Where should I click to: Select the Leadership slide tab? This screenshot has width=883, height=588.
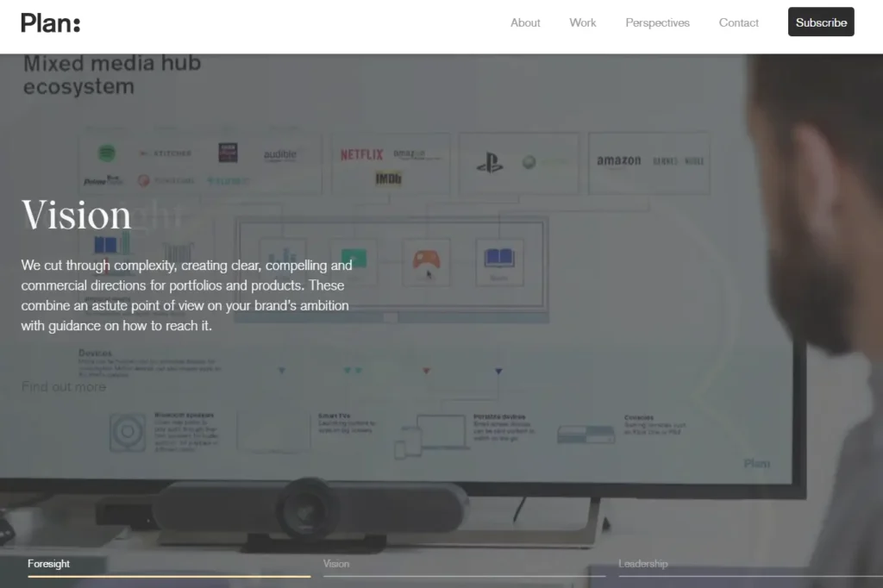click(642, 564)
